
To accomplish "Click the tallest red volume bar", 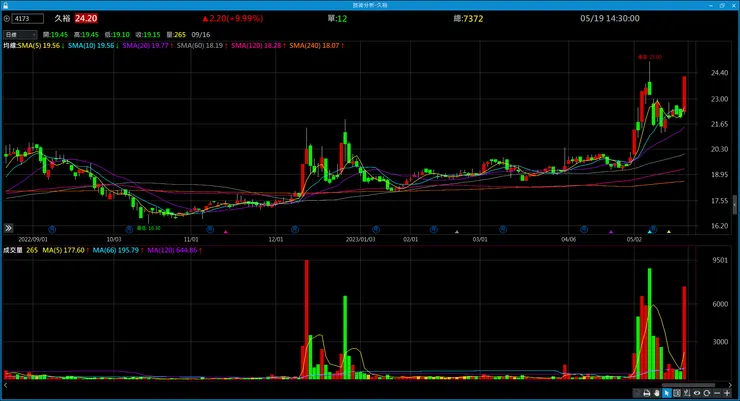I will [x=307, y=319].
